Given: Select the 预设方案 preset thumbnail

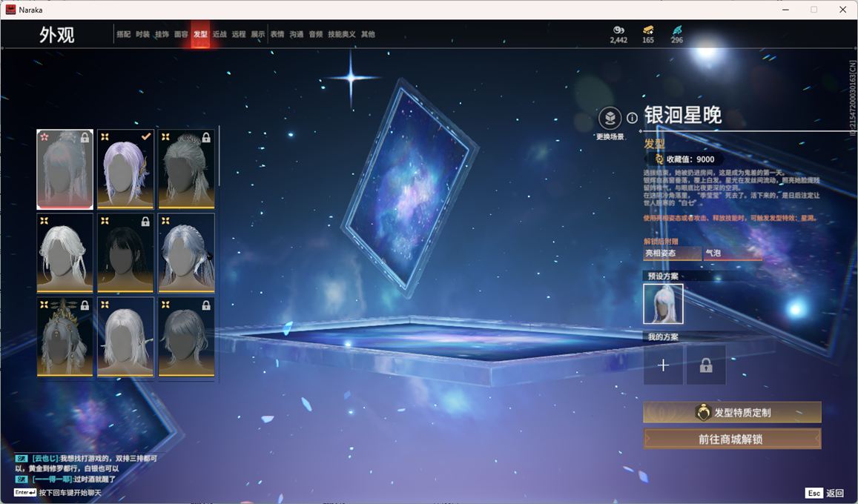Looking at the screenshot, I should (x=663, y=304).
